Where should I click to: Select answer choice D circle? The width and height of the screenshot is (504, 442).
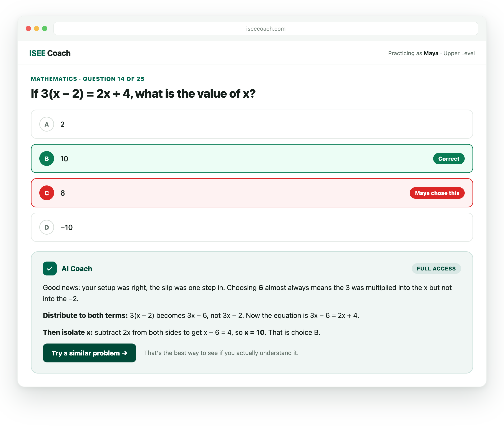[46, 227]
